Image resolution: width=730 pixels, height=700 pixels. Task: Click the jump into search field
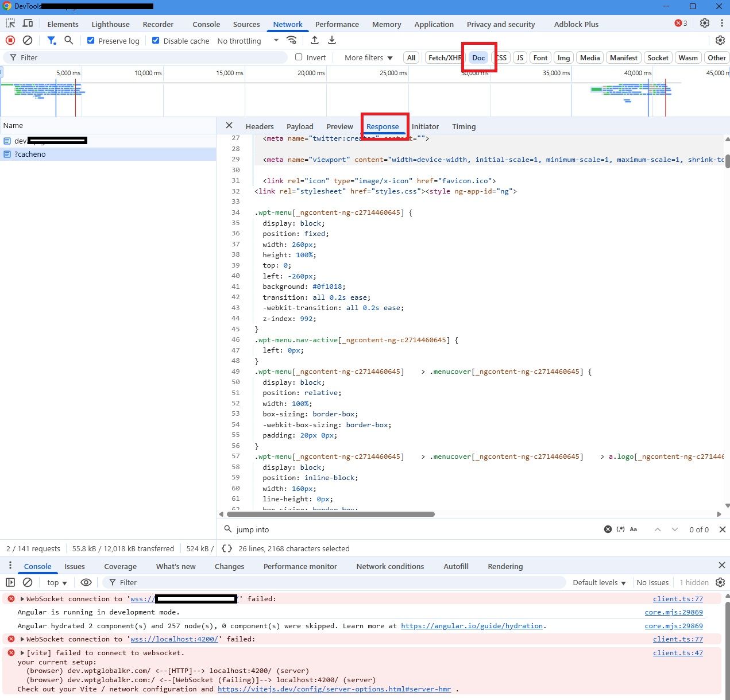click(416, 529)
